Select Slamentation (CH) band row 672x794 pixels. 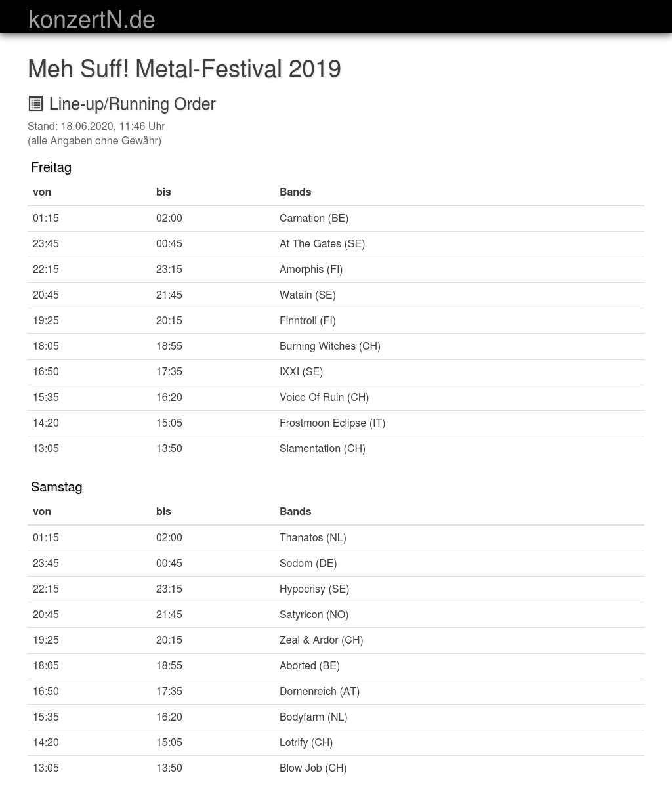click(322, 448)
